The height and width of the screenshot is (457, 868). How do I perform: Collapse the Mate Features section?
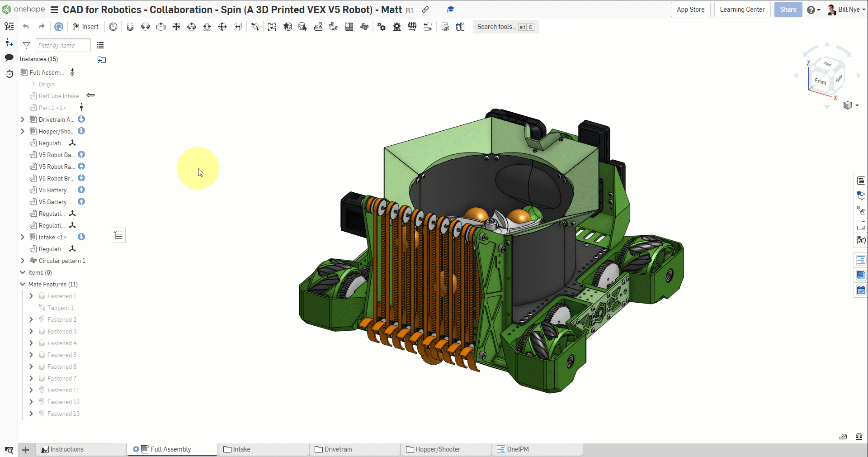coord(23,284)
